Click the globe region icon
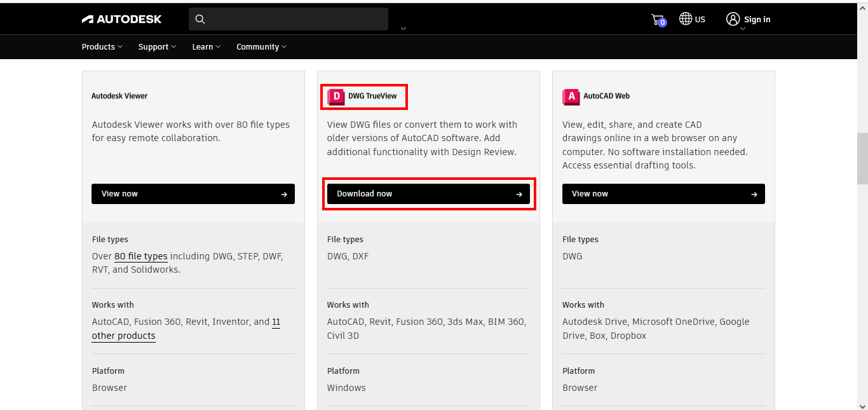868x410 pixels. [686, 19]
